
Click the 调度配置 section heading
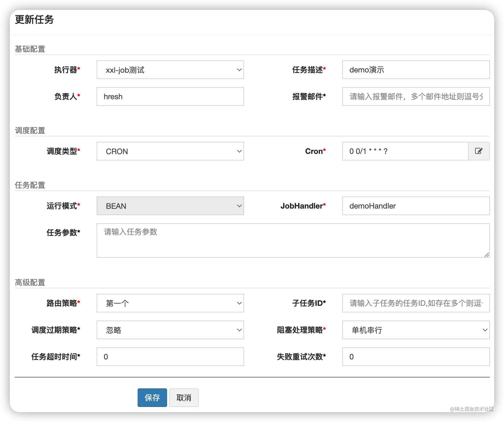[30, 130]
